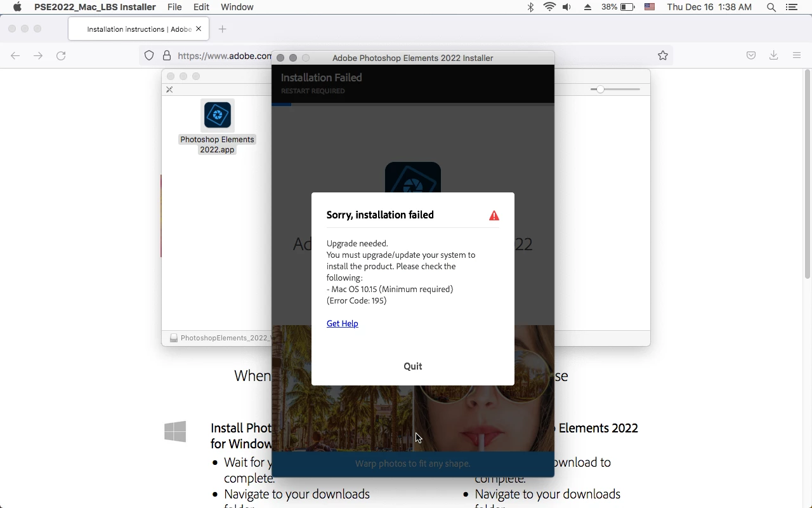The width and height of the screenshot is (812, 508).
Task: Open the File menu
Action: point(174,7)
